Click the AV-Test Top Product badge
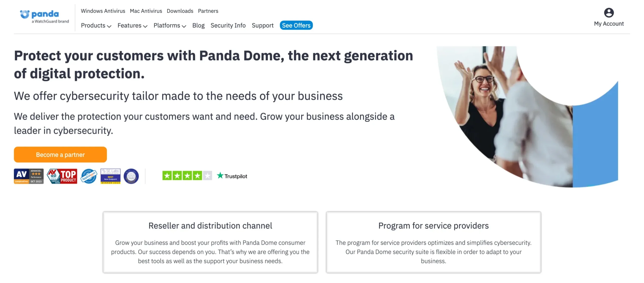 (x=62, y=176)
